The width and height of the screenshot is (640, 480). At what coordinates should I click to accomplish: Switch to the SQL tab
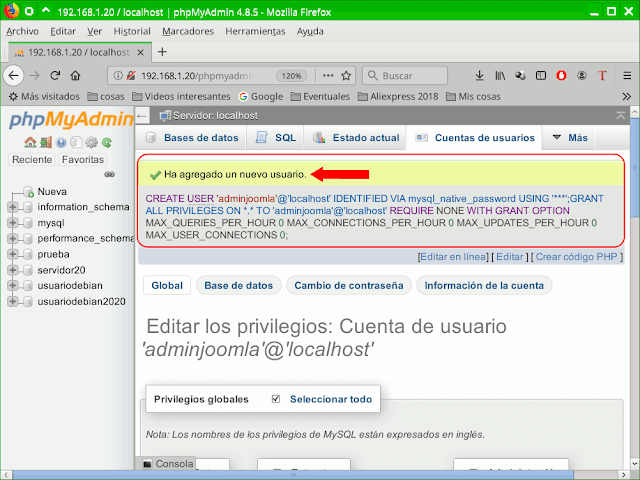[x=276, y=138]
